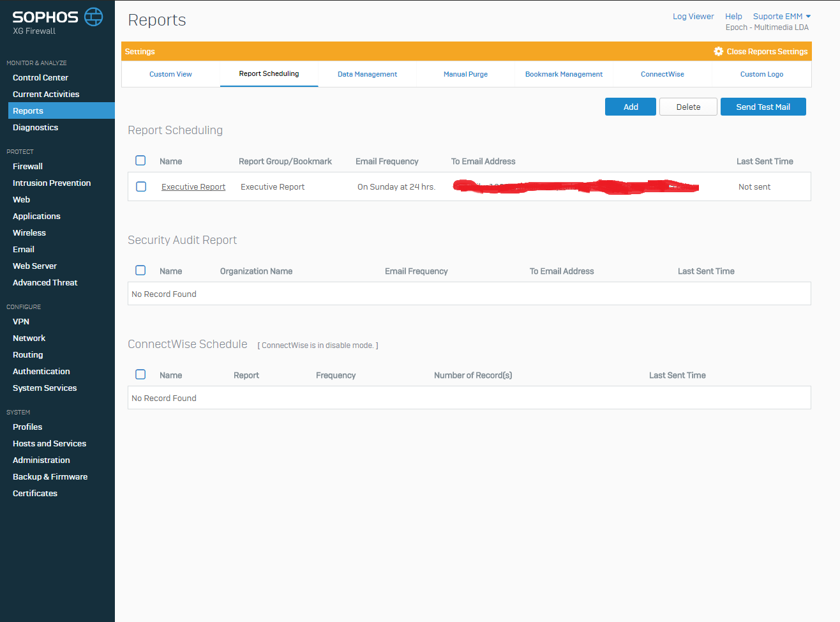Screen dimensions: 840x622
Task: Open the Executive Report schedule link
Action: click(x=193, y=186)
